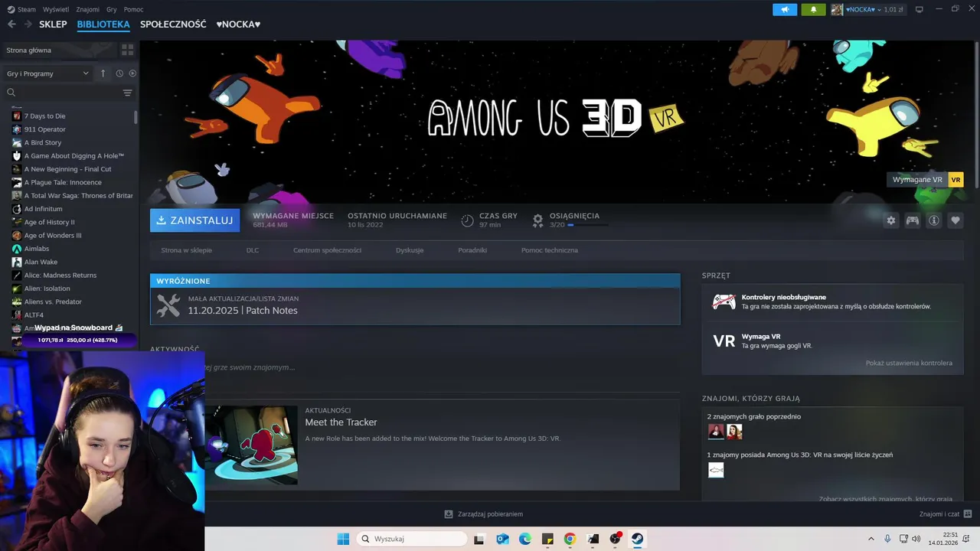980x551 pixels.
Task: Click into the library search field
Action: 69,93
